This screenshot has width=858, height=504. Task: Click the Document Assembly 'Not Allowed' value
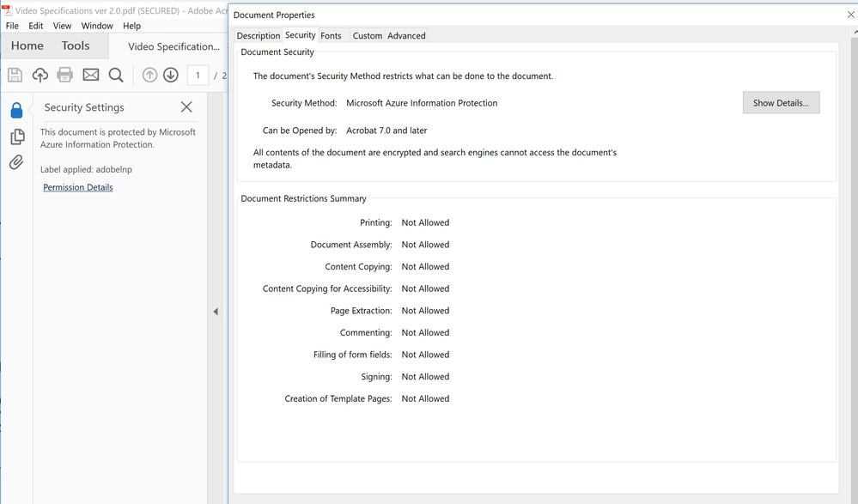click(425, 245)
